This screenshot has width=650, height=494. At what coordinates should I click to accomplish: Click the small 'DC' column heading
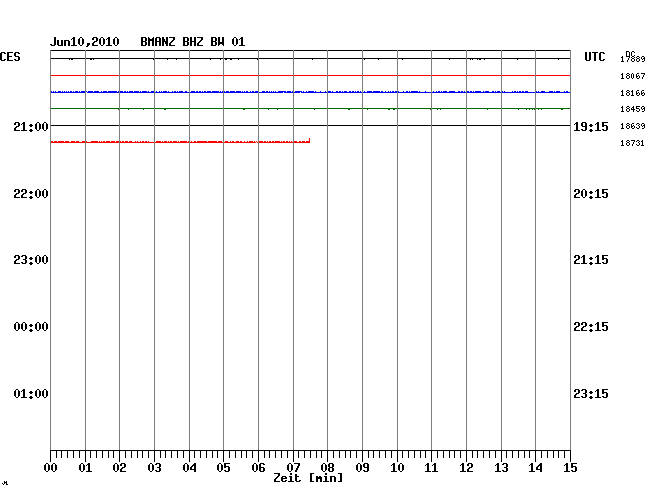[630, 54]
